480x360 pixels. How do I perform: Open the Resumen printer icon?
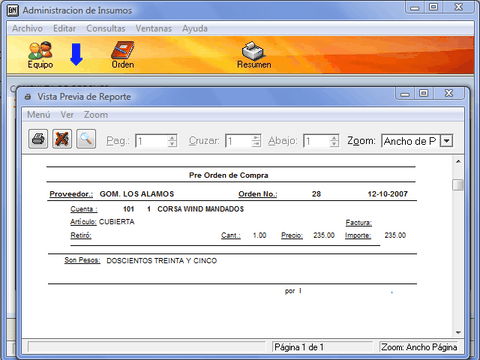coord(253,51)
